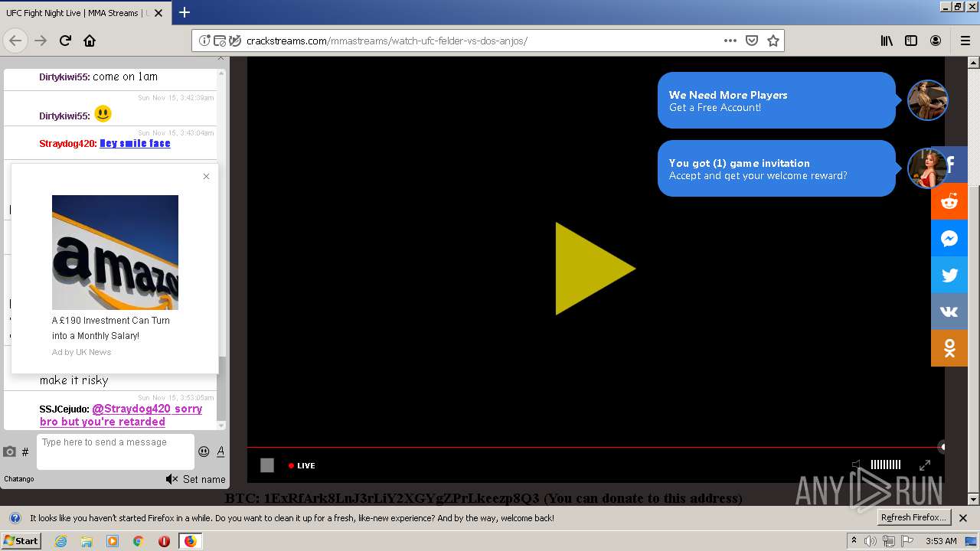Image resolution: width=980 pixels, height=551 pixels.
Task: Click the 3:53 AM system clock
Action: [x=941, y=541]
